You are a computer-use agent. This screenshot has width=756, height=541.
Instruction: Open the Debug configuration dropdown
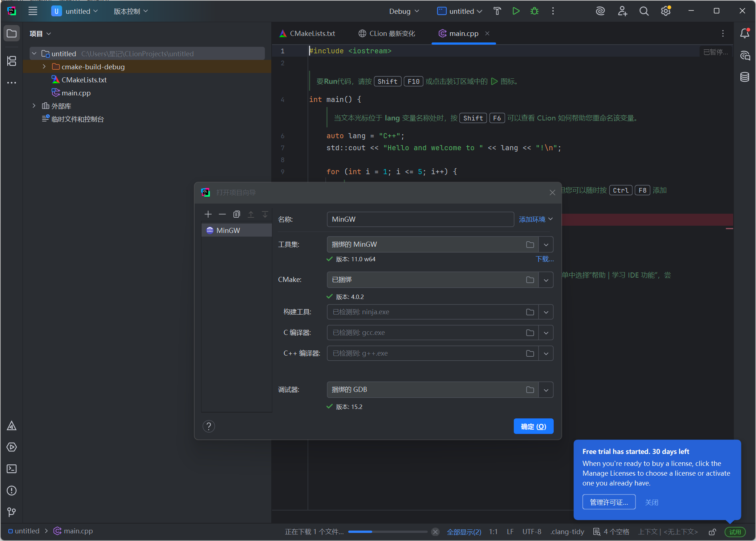click(404, 11)
